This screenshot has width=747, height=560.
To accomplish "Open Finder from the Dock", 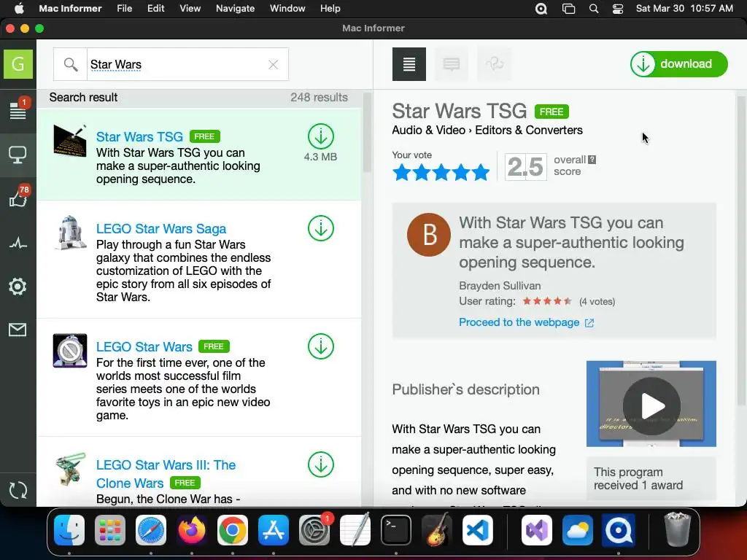I will [69, 530].
